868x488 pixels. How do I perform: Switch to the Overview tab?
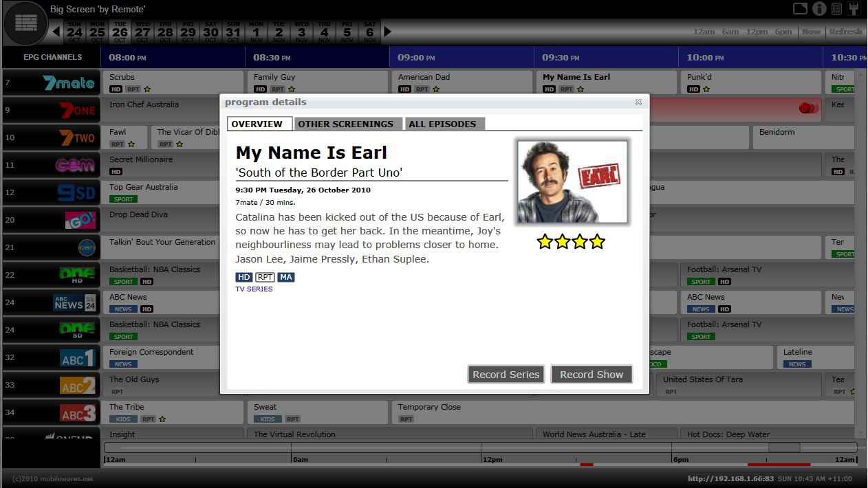click(x=260, y=124)
